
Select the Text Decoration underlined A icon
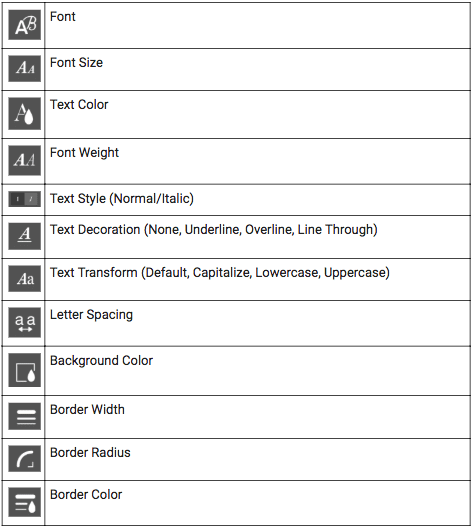coord(25,236)
